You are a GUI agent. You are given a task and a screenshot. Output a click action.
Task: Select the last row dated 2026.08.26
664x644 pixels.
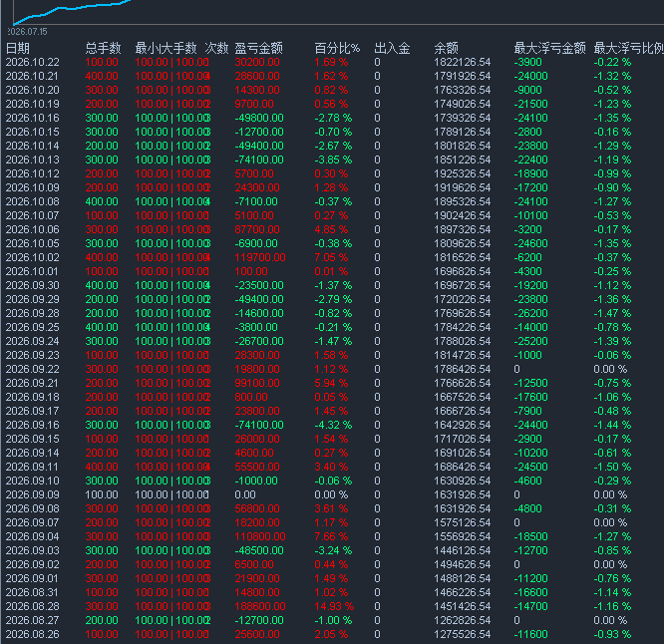click(332, 634)
